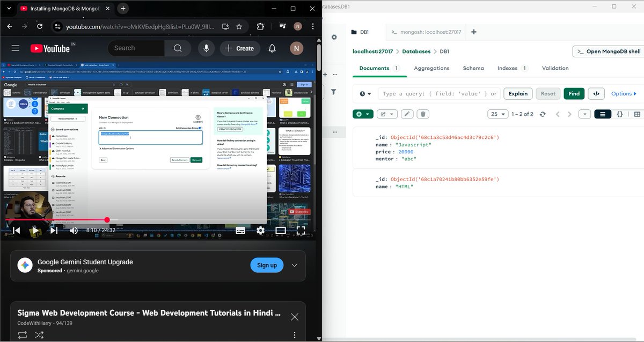
Task: Go back in Chrome browser
Action: click(9, 26)
